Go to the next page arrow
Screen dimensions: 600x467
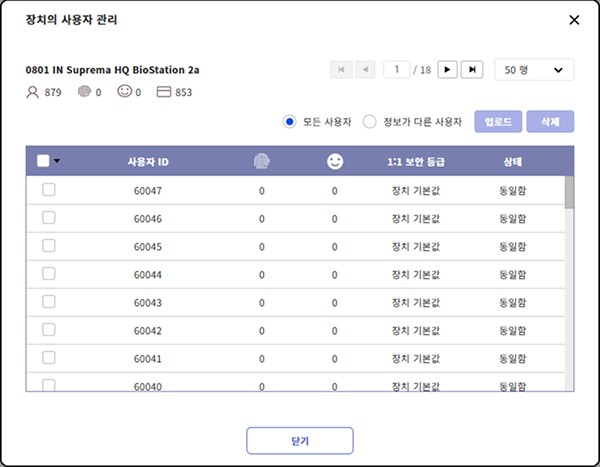pyautogui.click(x=447, y=69)
